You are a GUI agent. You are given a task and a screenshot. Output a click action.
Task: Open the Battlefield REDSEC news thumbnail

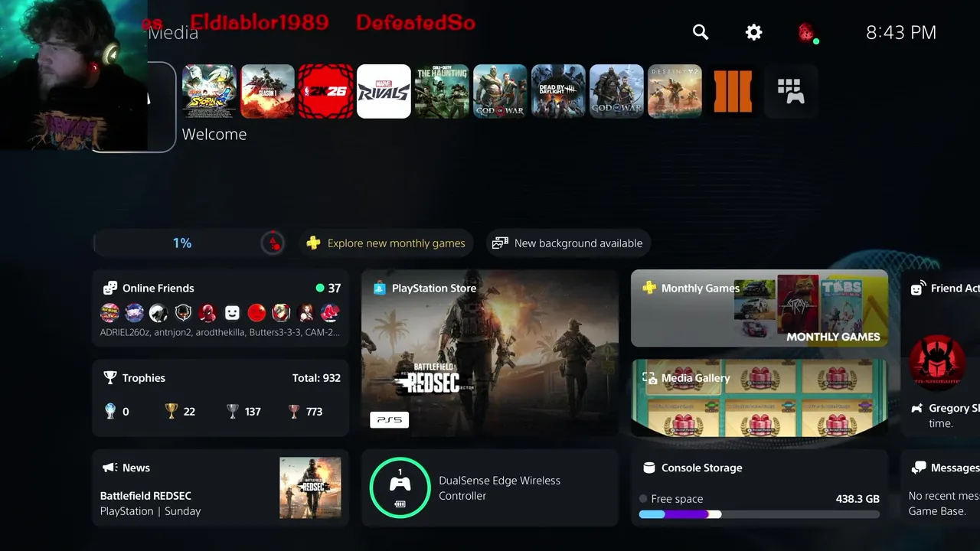310,487
